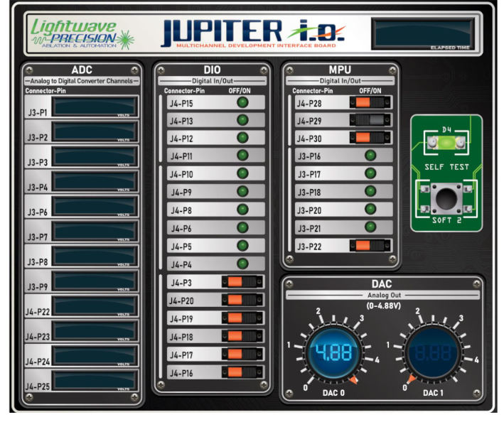Click the J3-P17 LED in MPU panel
This screenshot has height=422, width=504.
coord(370,174)
